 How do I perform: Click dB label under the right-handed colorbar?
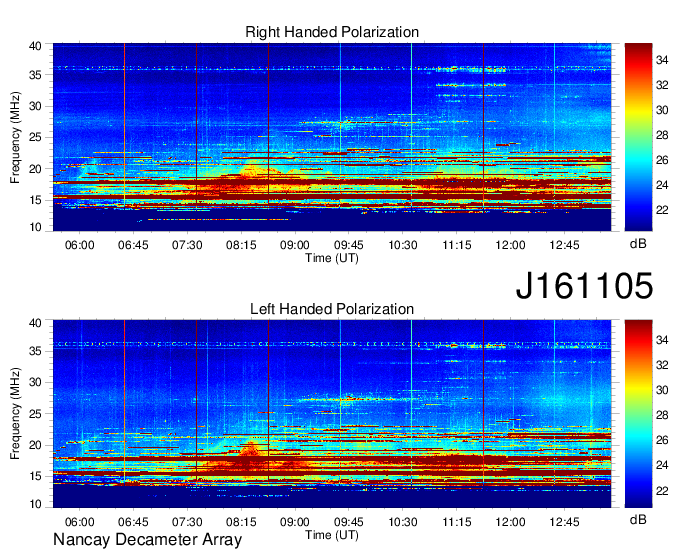638,244
